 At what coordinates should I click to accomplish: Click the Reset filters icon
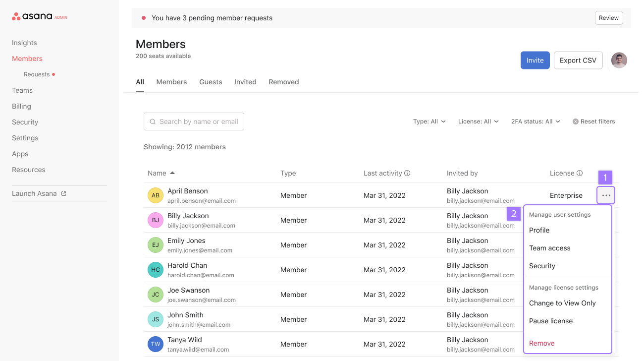pos(575,121)
